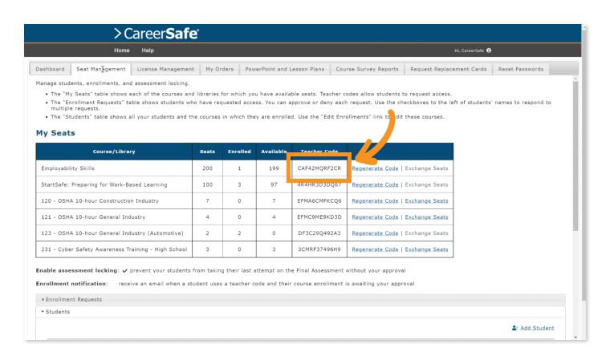
Task: Switch to the Dashboard tab
Action: [51, 69]
